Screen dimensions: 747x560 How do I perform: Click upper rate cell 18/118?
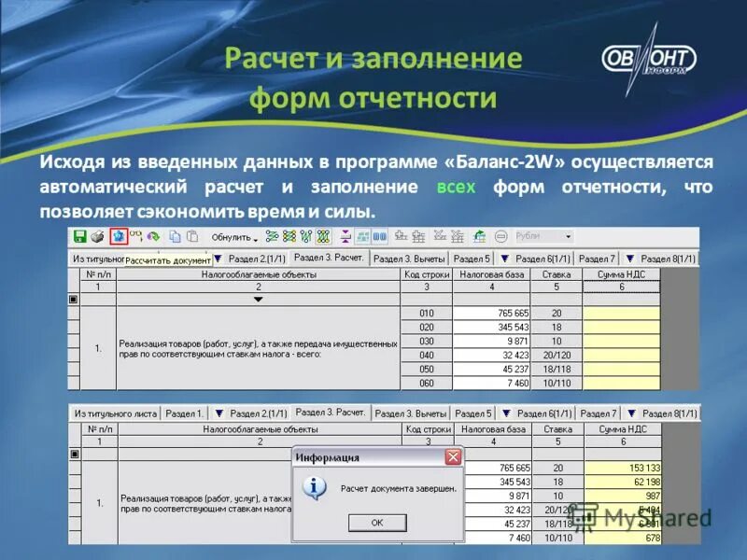pyautogui.click(x=557, y=369)
